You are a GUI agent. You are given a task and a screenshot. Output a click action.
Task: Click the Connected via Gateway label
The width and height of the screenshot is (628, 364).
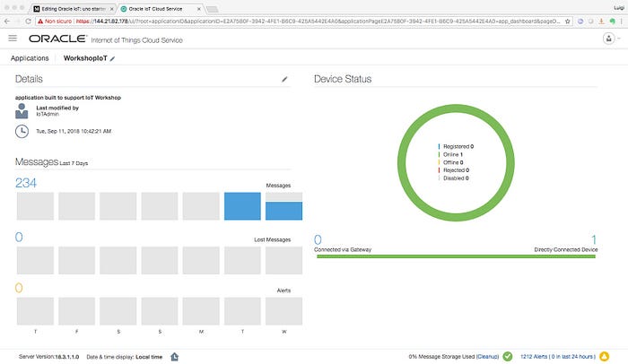(343, 249)
